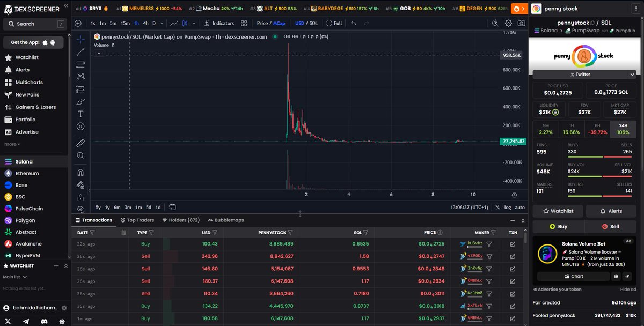Open the Transactions tab
644x326 pixels.
point(94,220)
